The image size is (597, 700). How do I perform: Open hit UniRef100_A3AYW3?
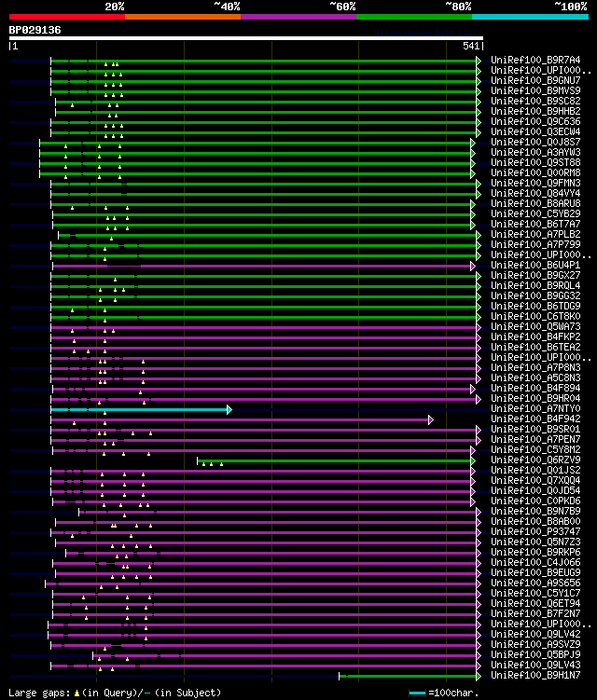point(535,152)
